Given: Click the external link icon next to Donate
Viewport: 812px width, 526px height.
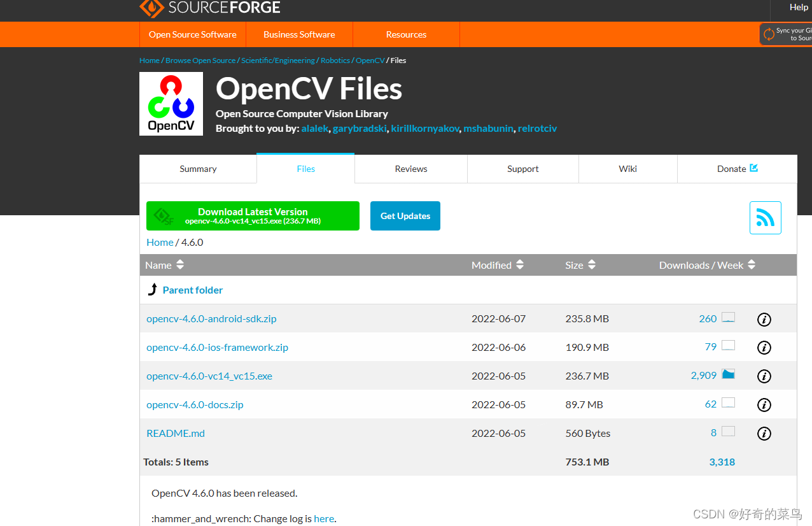Looking at the screenshot, I should [753, 168].
